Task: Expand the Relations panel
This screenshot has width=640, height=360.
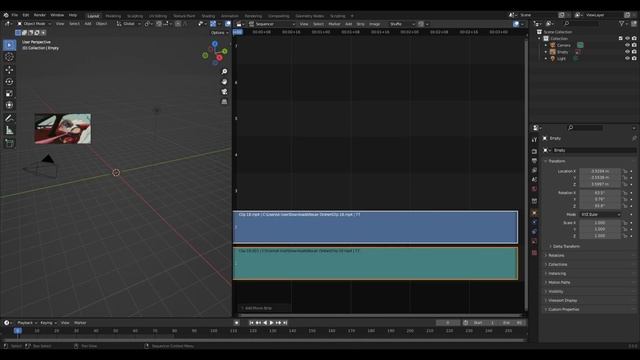Action: coord(556,256)
